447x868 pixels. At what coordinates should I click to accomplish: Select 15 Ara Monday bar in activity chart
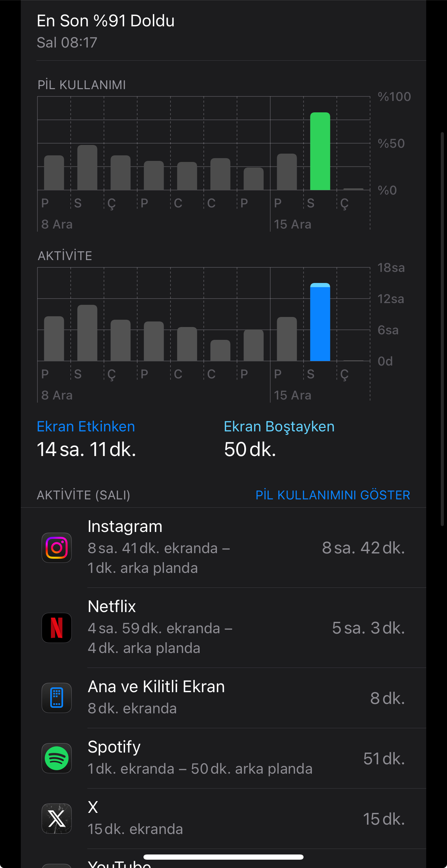[287, 339]
